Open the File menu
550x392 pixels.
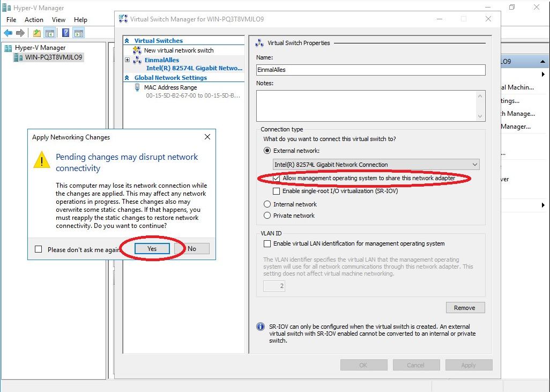tap(11, 20)
